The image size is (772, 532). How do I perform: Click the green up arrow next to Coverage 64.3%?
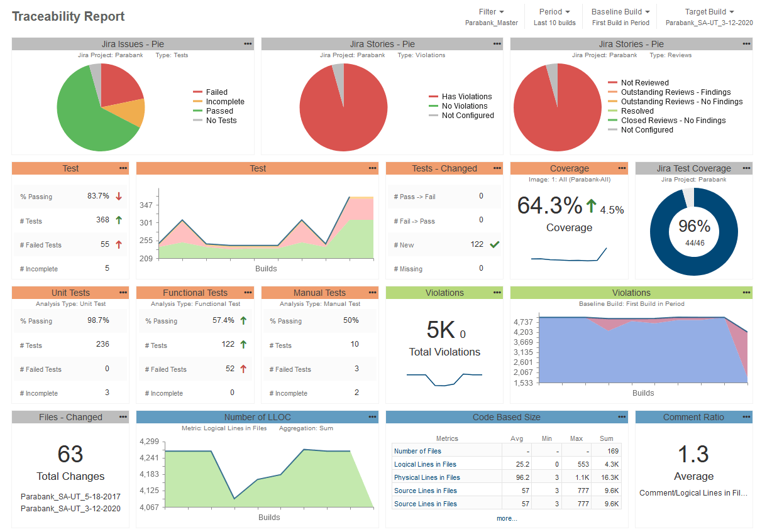coord(591,205)
